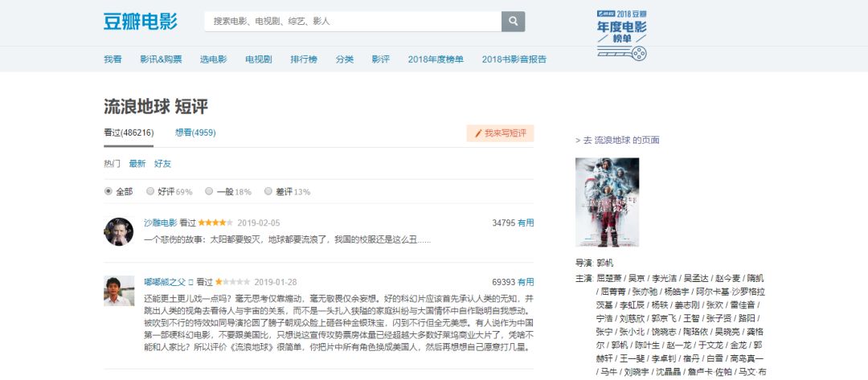
Task: Click the date 2019-01-28
Action: 276,282
